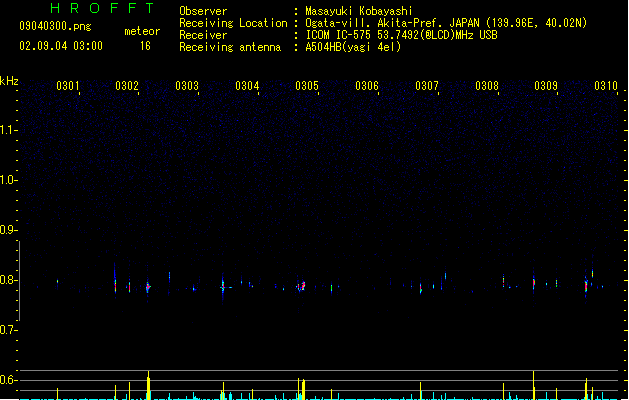Click the date stamp 02.09.04 03:00
Image resolution: width=629 pixels, height=400 pixels.
point(61,46)
